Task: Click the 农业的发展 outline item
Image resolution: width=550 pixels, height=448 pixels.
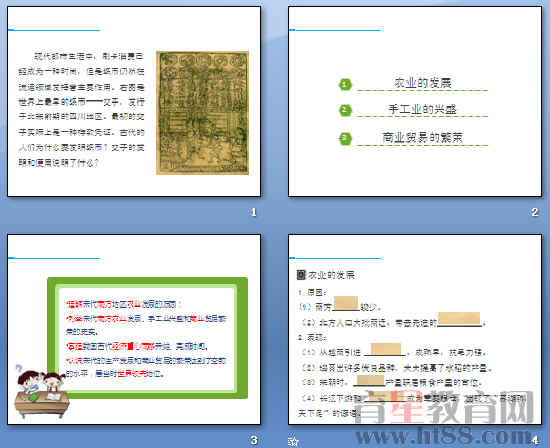Action: (x=422, y=83)
